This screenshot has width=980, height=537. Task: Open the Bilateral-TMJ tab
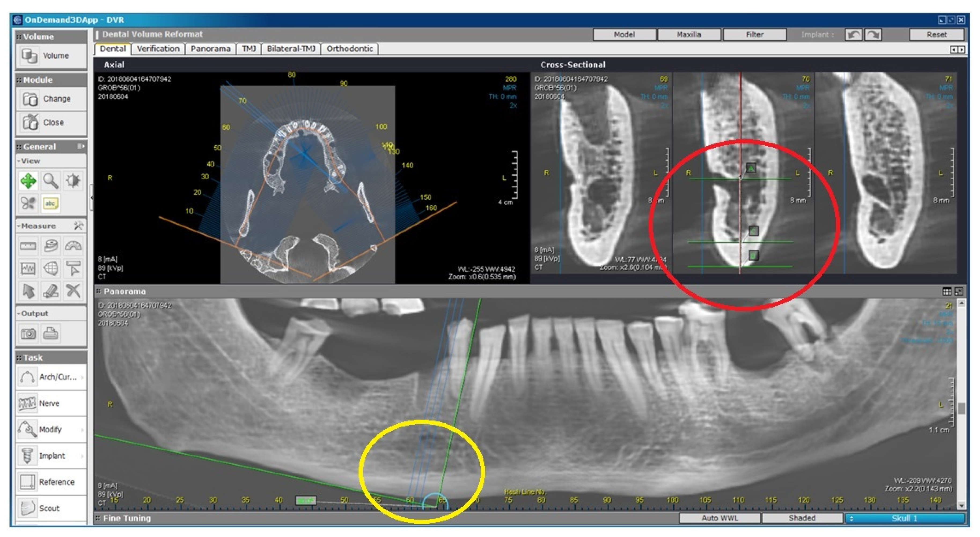pos(291,49)
